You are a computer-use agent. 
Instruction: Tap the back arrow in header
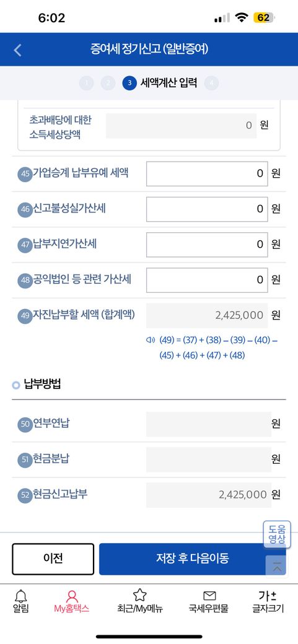17,50
